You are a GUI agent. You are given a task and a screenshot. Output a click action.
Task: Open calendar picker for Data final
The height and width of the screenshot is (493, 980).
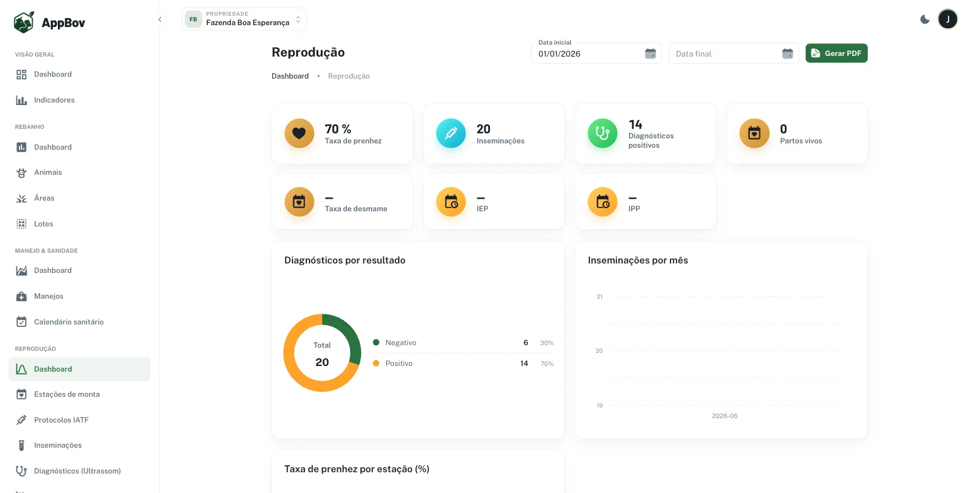click(788, 53)
